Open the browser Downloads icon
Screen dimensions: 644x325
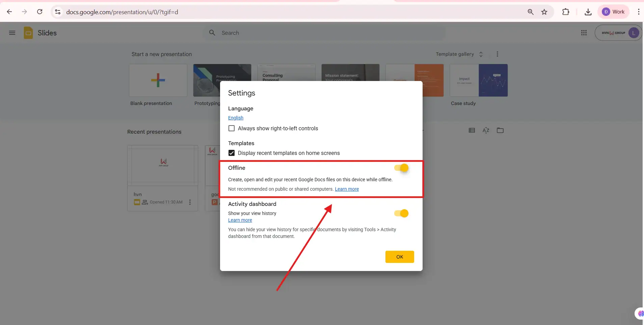coord(588,12)
